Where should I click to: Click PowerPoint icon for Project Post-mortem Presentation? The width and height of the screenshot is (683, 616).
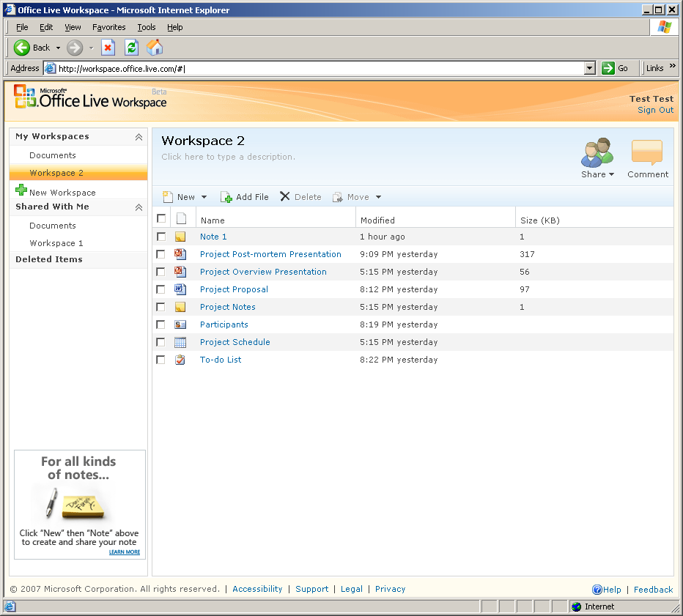(x=180, y=254)
